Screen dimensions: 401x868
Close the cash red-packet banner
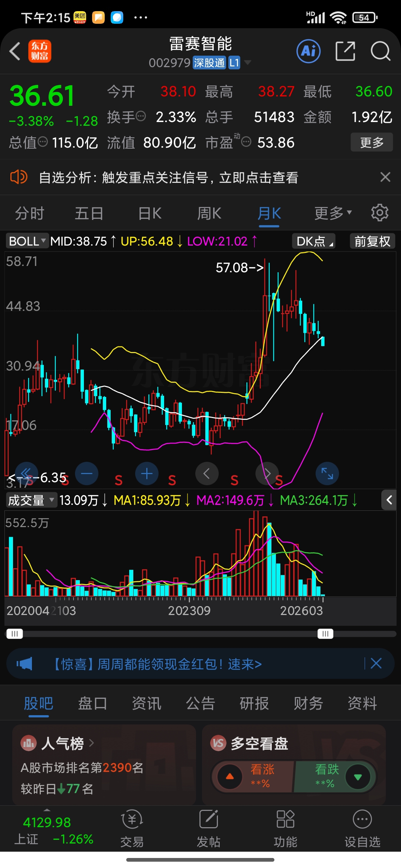coord(376,663)
